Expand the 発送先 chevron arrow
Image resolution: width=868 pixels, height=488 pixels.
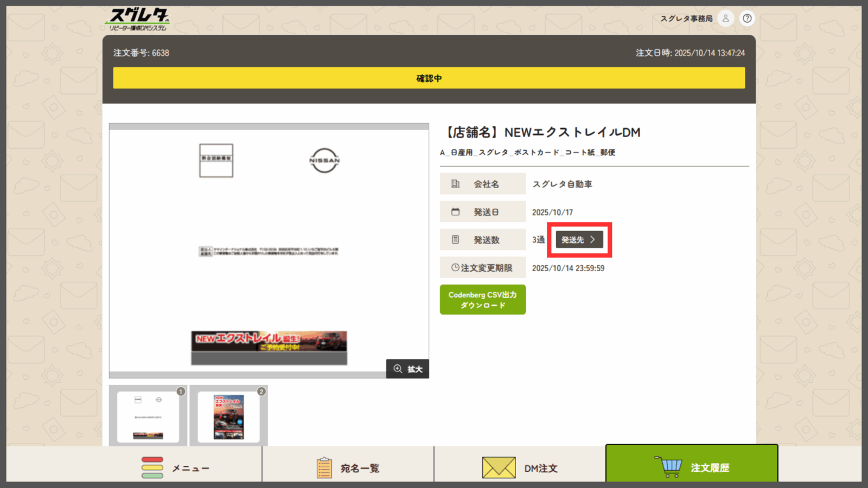tap(592, 240)
